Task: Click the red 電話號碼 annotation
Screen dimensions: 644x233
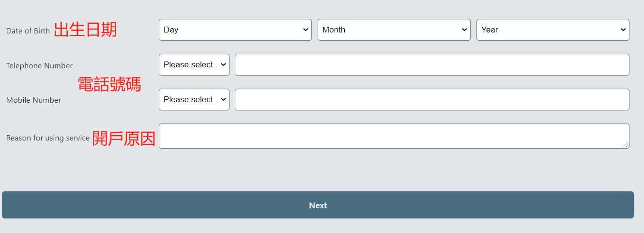Action: tap(109, 85)
